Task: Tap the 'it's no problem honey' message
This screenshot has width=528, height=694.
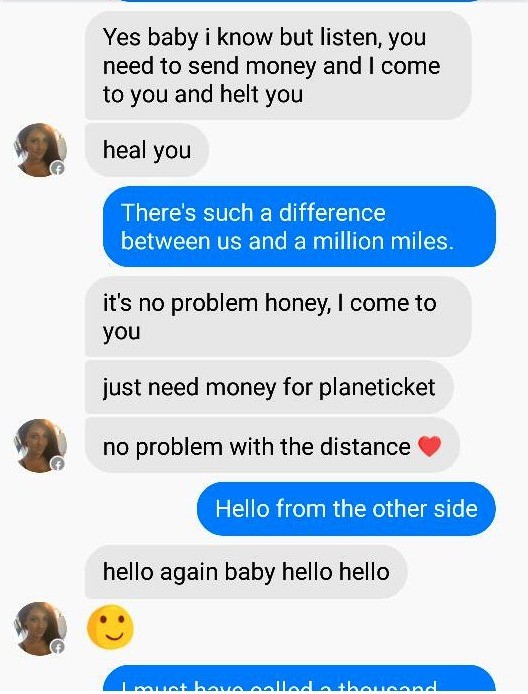Action: click(x=278, y=317)
